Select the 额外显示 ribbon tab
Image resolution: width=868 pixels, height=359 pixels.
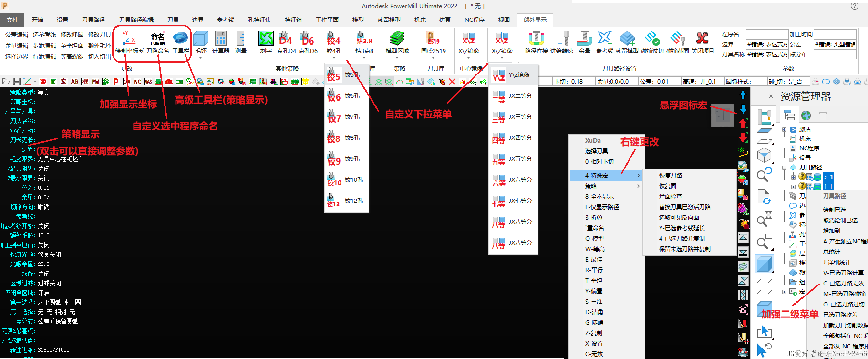(x=535, y=20)
